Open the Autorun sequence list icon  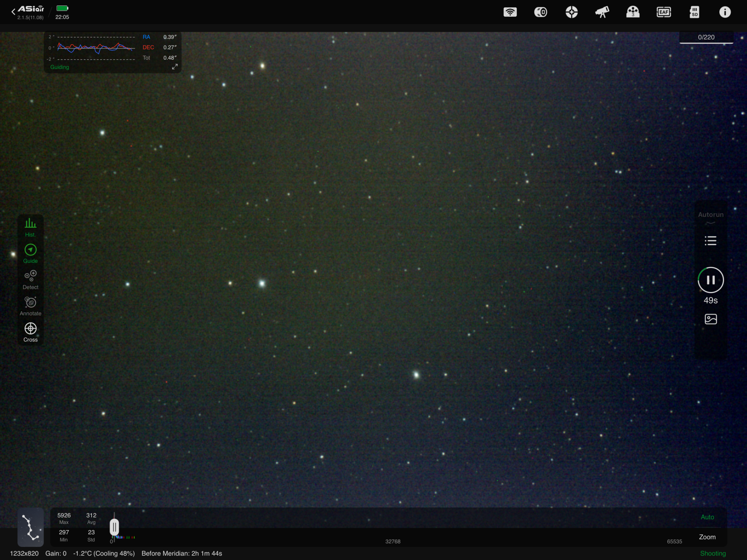(710, 241)
